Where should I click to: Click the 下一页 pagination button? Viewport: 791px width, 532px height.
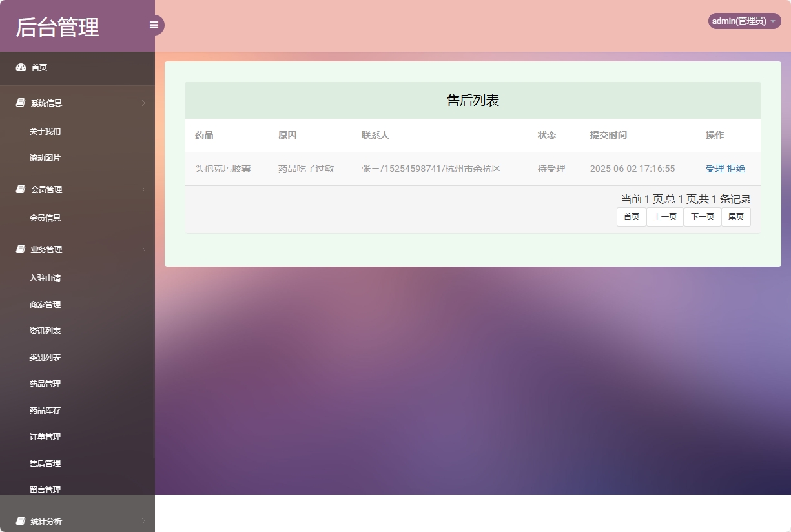(x=702, y=216)
